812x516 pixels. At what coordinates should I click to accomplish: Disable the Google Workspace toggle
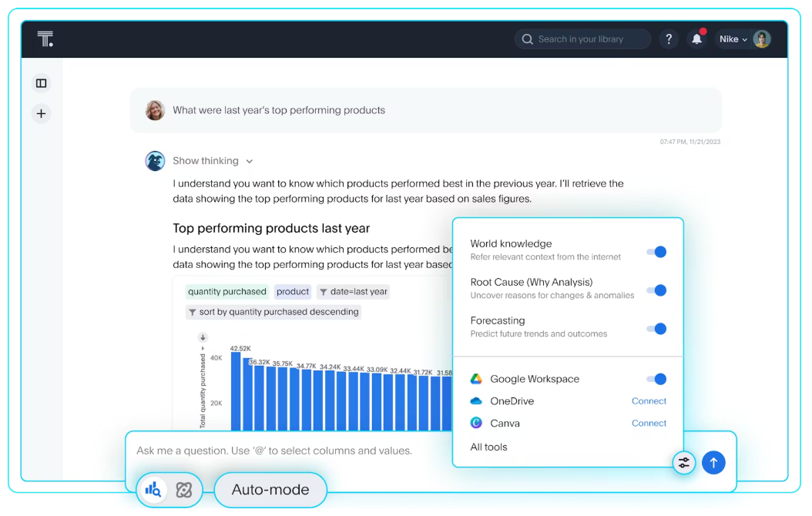pos(656,379)
